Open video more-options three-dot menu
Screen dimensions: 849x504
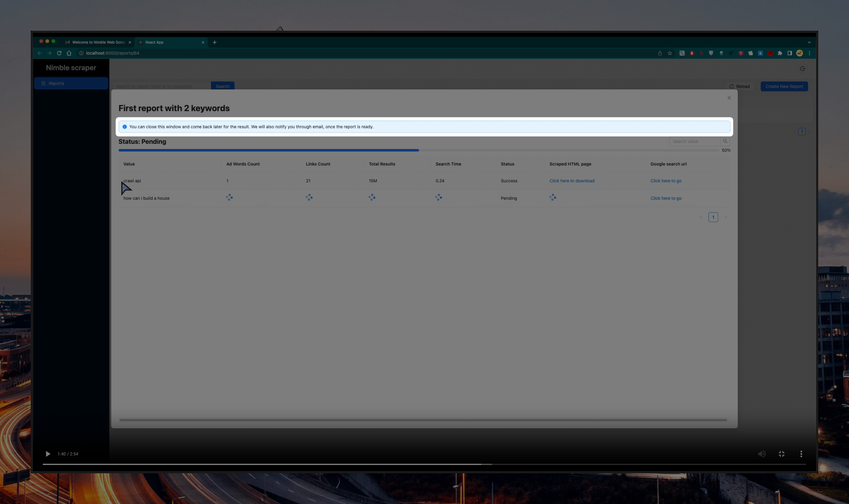point(801,454)
